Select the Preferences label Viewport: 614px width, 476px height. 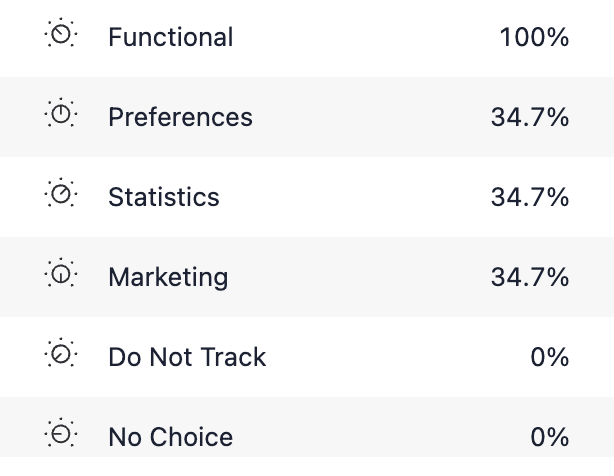(x=180, y=117)
